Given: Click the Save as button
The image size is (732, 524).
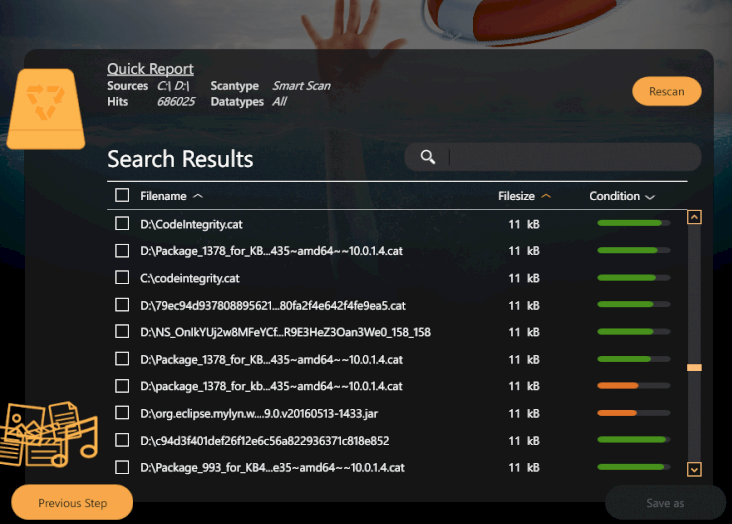Looking at the screenshot, I should (665, 503).
